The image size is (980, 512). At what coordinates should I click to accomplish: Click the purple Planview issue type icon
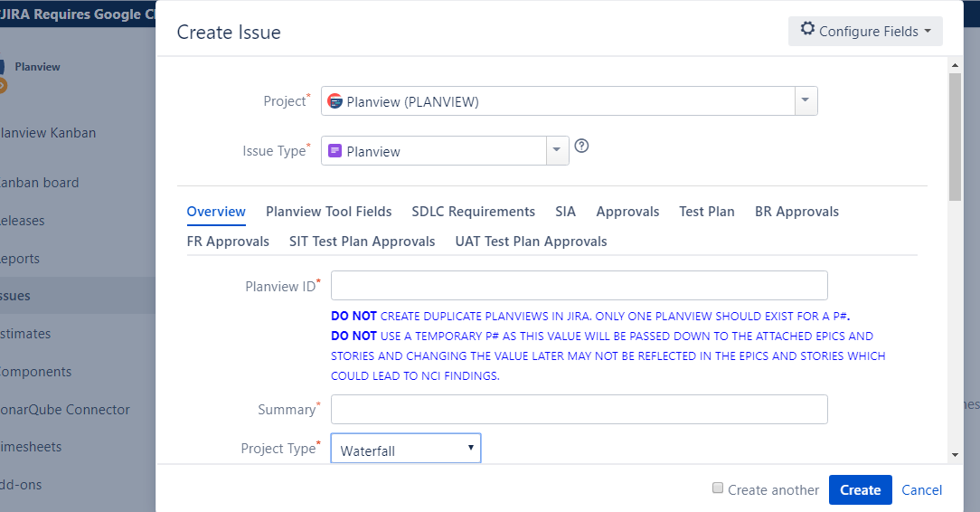click(335, 151)
